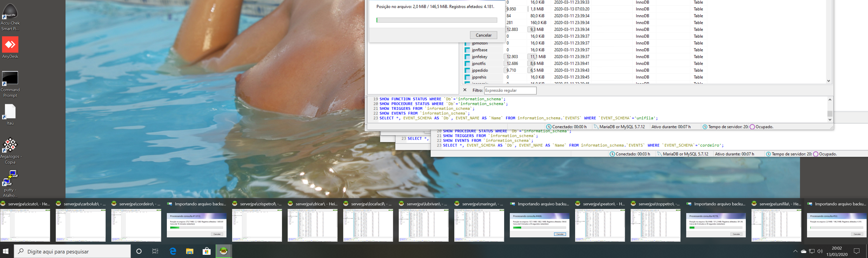Open Microsoft Edge from the taskbar
This screenshot has height=258, width=868.
click(x=173, y=251)
